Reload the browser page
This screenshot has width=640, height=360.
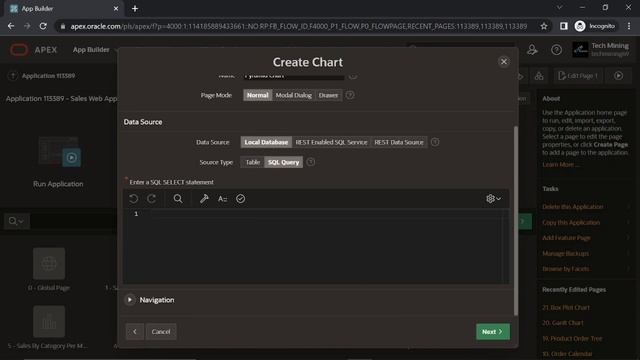[43, 26]
